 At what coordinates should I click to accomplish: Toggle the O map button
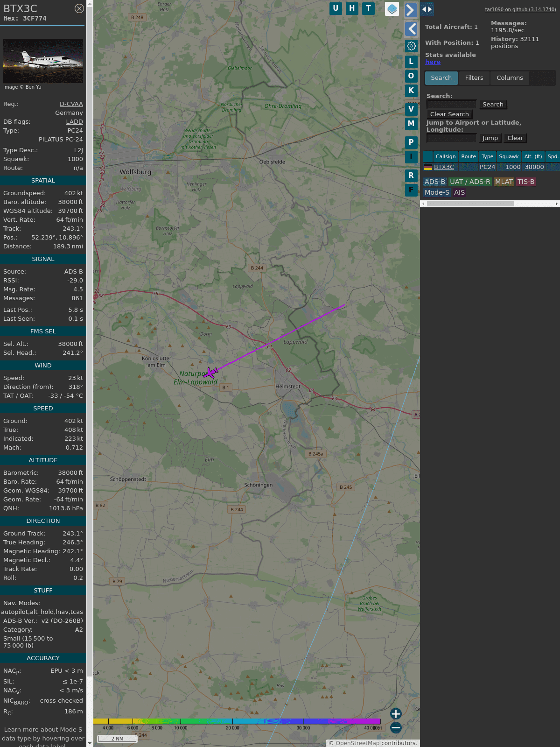pyautogui.click(x=411, y=76)
